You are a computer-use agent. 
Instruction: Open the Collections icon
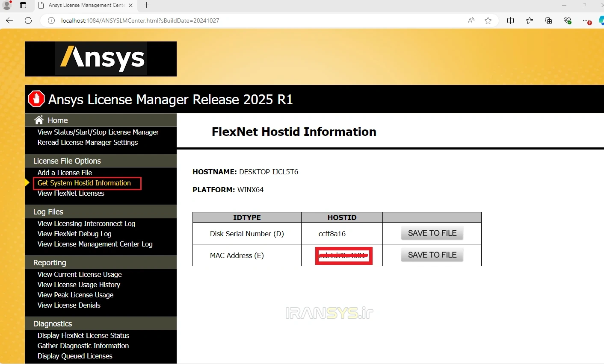(548, 21)
